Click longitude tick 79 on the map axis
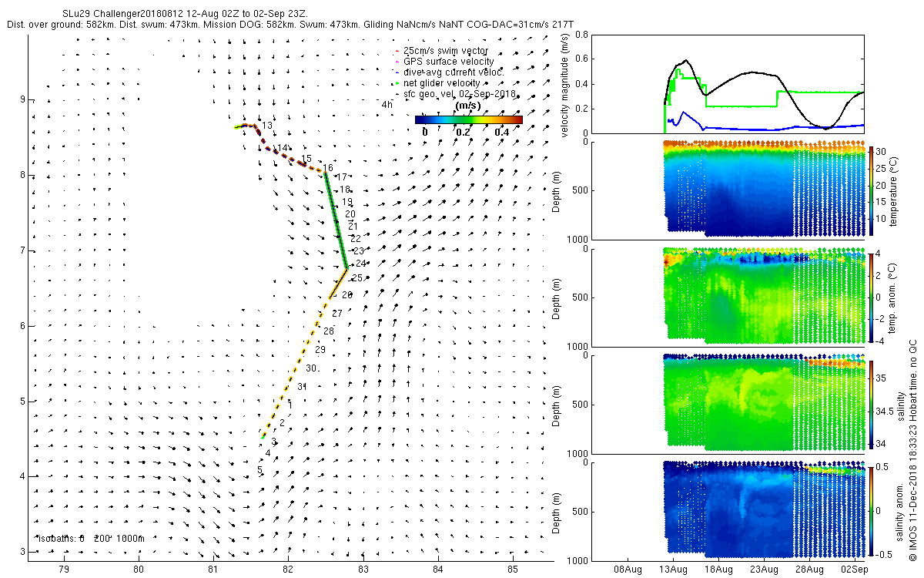This screenshot has height=578, width=924. tap(64, 570)
